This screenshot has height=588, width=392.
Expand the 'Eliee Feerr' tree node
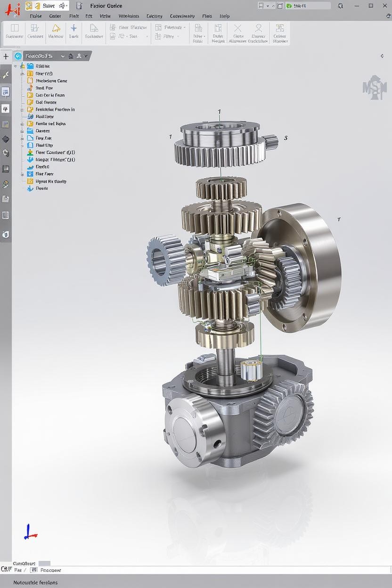(x=22, y=174)
